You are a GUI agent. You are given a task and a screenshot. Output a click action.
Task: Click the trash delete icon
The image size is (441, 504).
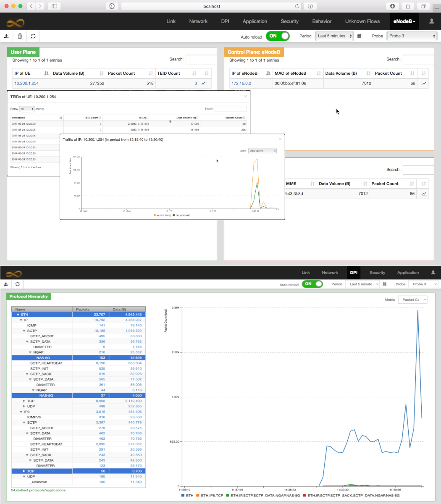[x=20, y=36]
